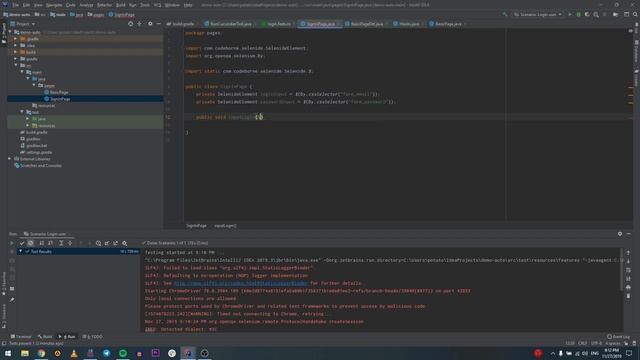Open the Build menu
The width and height of the screenshot is (640, 360).
click(x=121, y=5)
